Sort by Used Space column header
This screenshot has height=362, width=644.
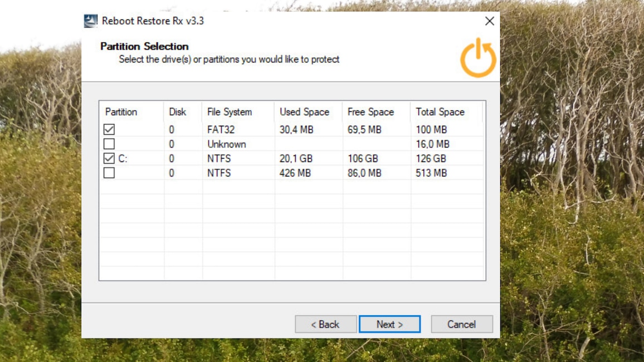click(308, 112)
